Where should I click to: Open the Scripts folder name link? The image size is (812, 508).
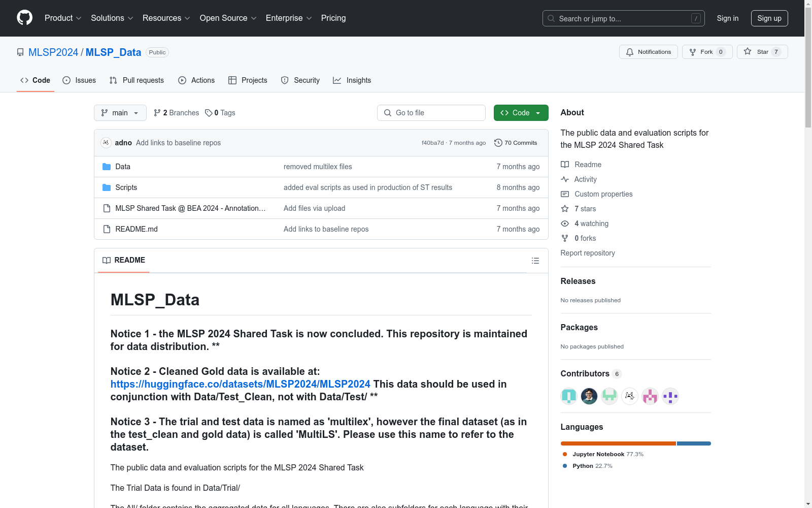tap(126, 187)
